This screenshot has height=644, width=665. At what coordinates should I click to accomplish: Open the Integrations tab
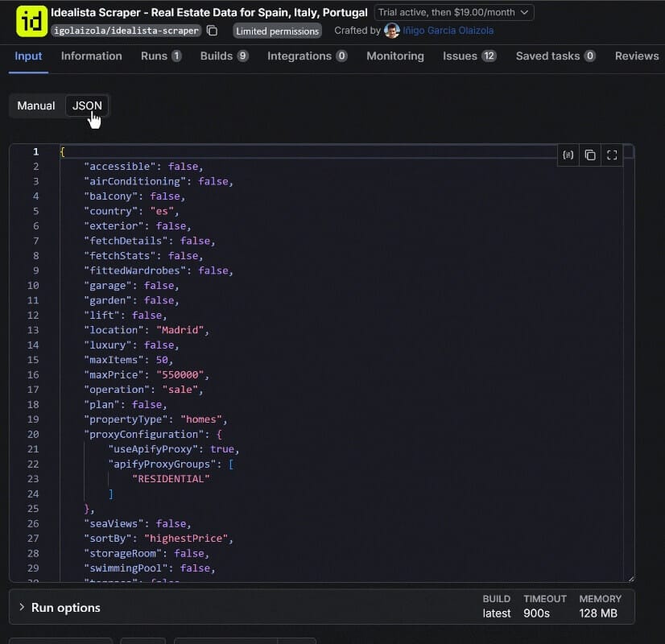coord(307,56)
